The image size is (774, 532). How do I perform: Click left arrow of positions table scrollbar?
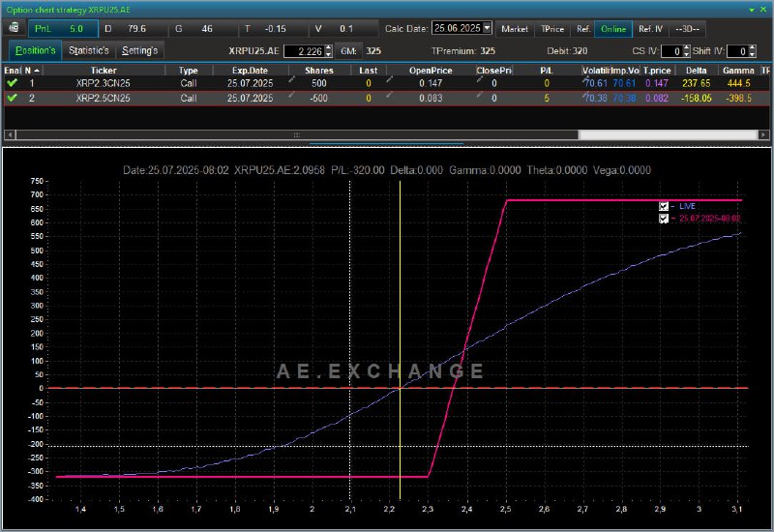[10, 134]
